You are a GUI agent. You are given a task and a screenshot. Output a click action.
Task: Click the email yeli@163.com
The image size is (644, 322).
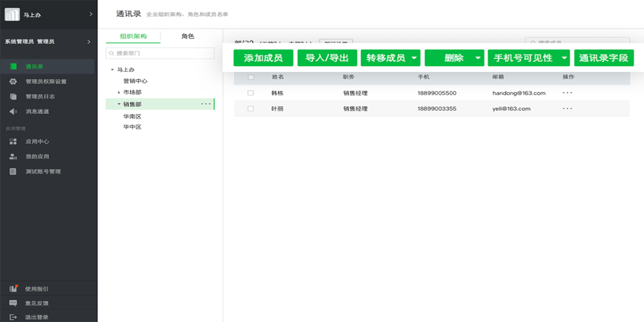click(x=511, y=108)
